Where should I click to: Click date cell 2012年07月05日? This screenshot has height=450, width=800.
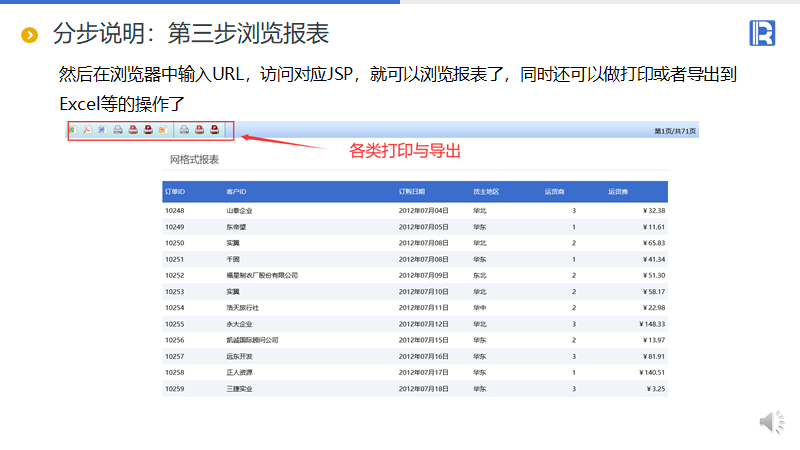pos(423,227)
